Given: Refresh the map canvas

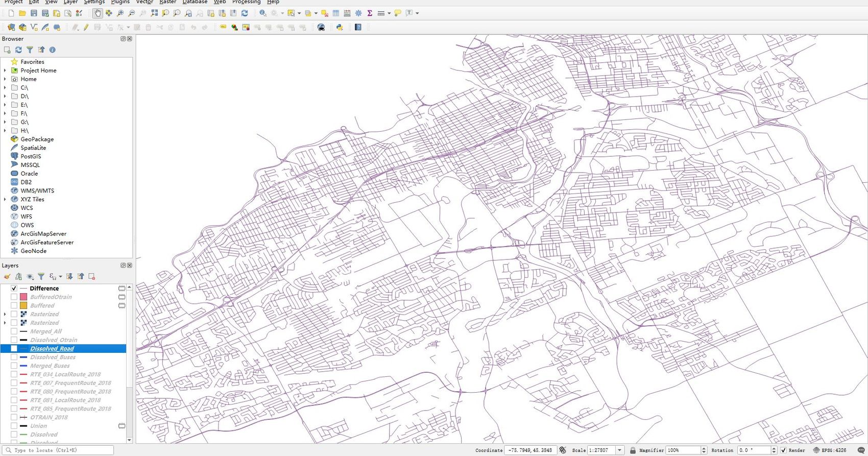Looking at the screenshot, I should (x=245, y=13).
